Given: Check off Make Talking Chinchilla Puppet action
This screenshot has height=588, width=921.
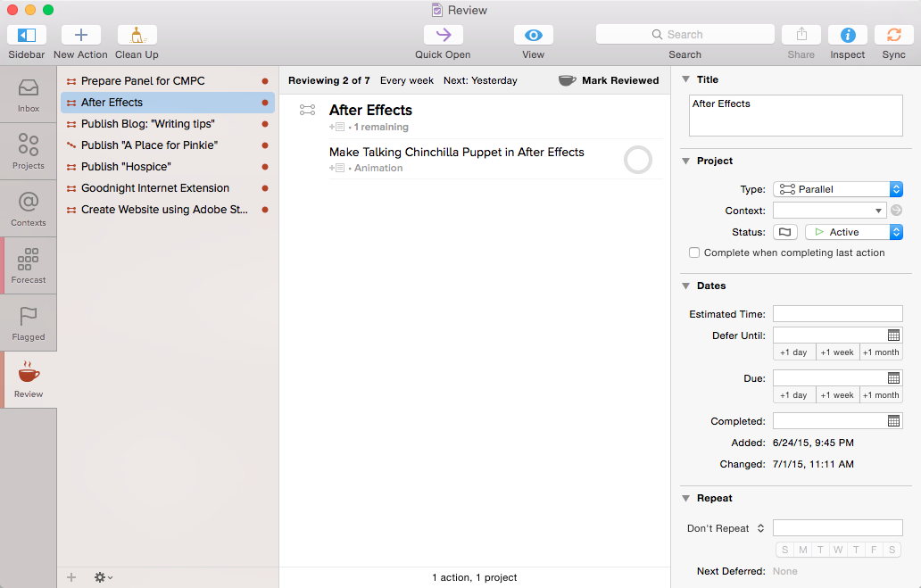Looking at the screenshot, I should click(637, 161).
